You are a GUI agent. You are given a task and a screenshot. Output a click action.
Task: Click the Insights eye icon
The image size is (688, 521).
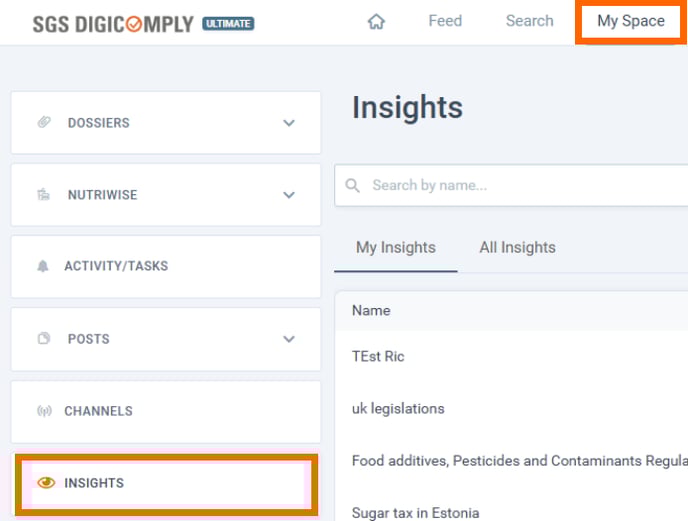tap(45, 483)
